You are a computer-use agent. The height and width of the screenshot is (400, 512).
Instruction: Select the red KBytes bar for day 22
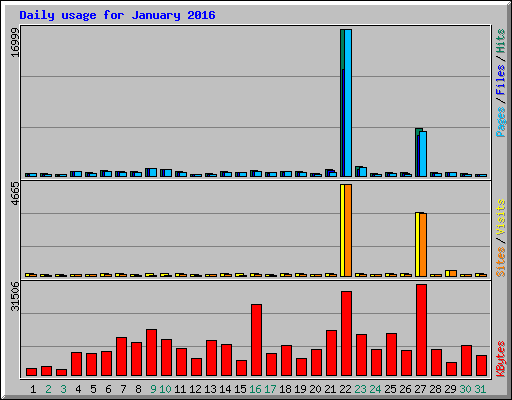point(346,334)
